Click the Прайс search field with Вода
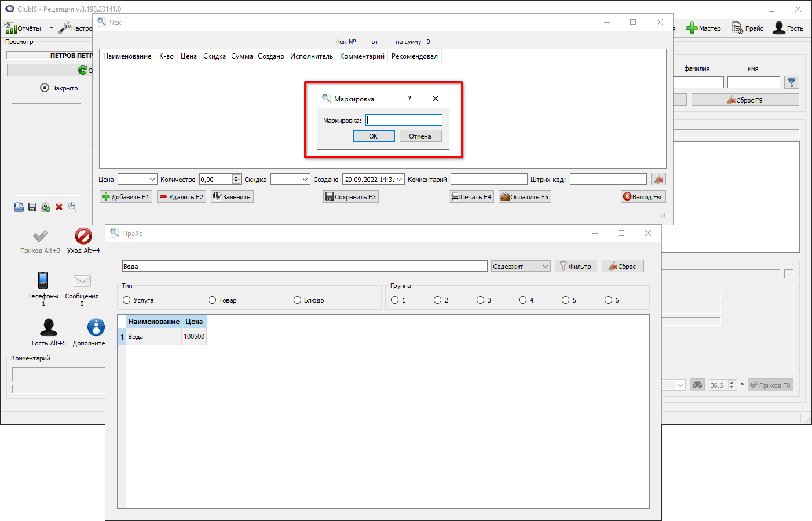 point(305,267)
